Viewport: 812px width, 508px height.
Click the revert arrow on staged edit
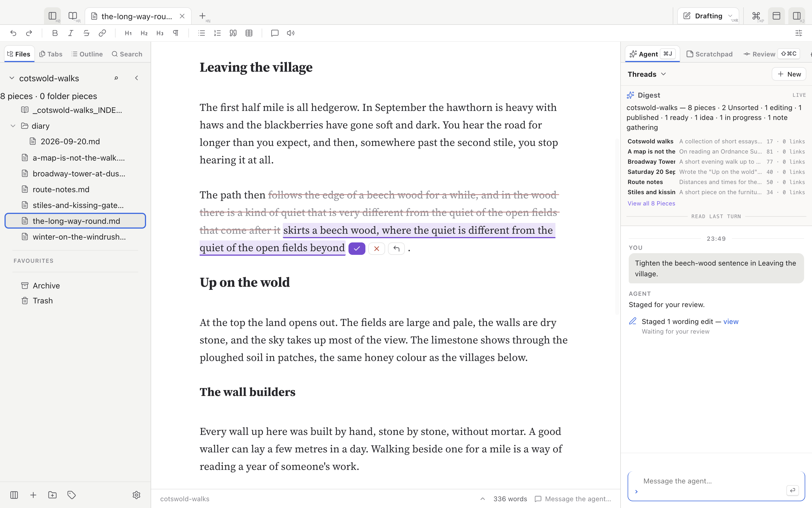click(x=396, y=249)
